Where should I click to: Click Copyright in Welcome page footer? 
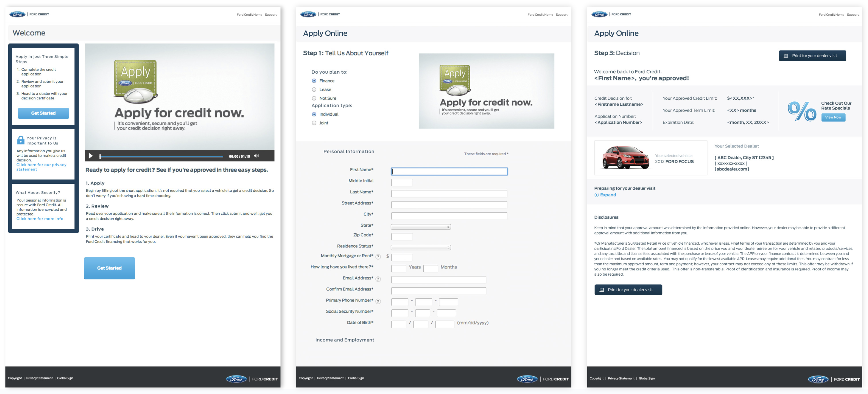click(15, 378)
